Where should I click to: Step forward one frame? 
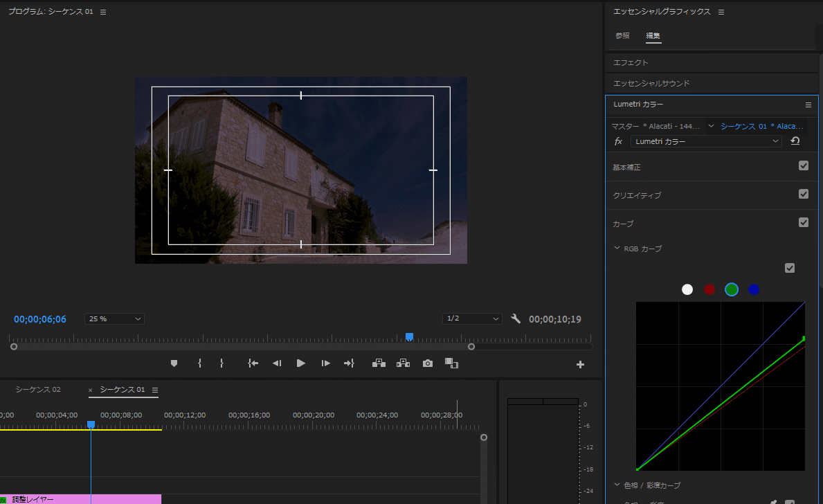point(325,363)
